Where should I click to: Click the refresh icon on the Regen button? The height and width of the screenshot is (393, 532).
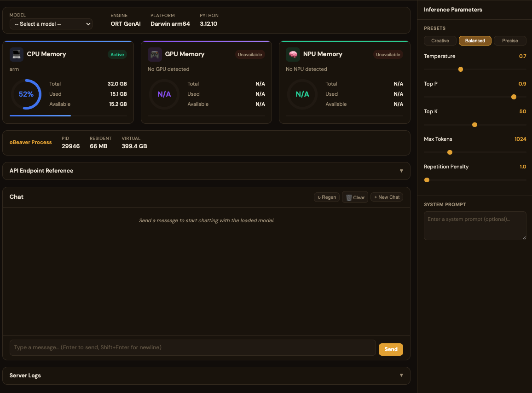(x=319, y=197)
